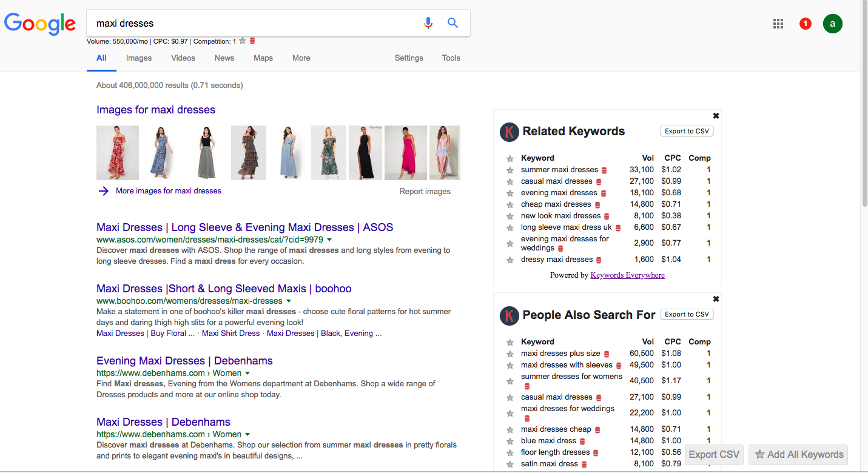This screenshot has width=868, height=473.
Task: Open the Maxi Shirt Dress sitelink
Action: pos(230,334)
